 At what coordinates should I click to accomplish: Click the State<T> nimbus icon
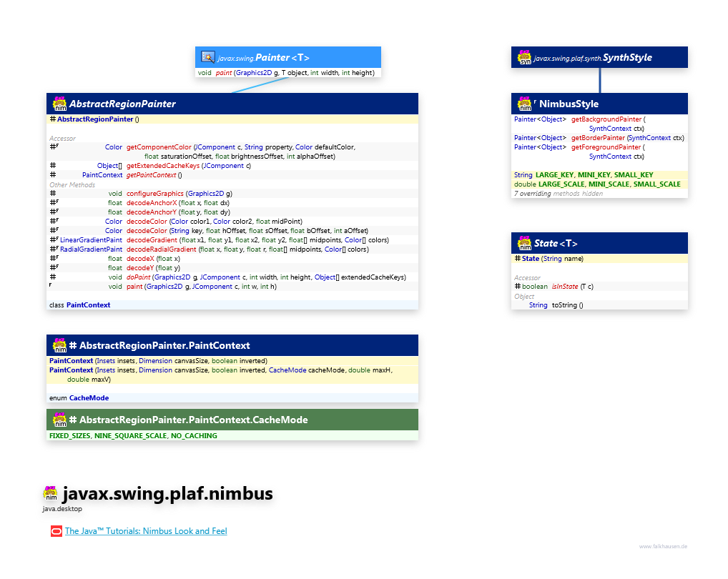(x=525, y=242)
